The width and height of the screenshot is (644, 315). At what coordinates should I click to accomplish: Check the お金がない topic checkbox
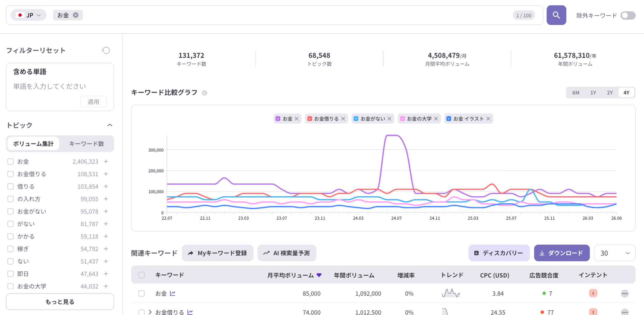pyautogui.click(x=11, y=211)
